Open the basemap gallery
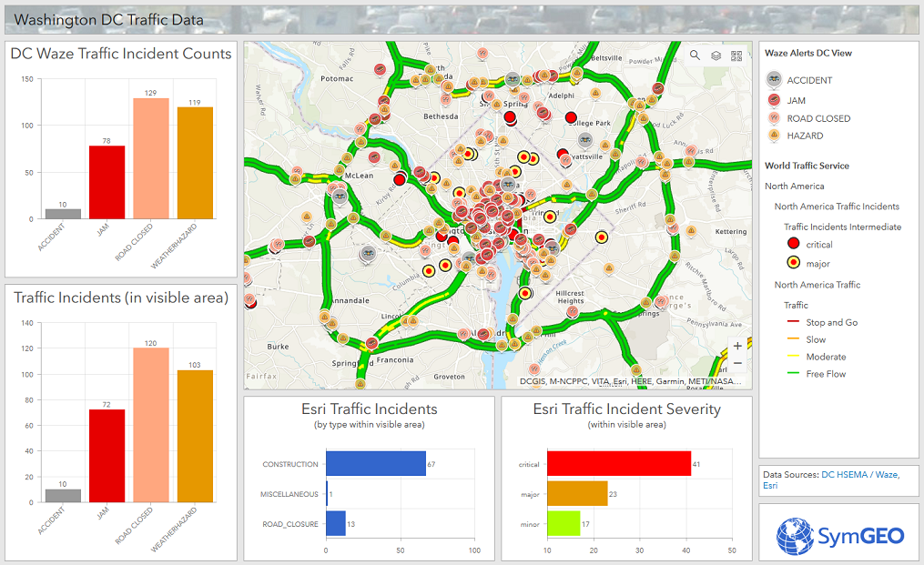This screenshot has height=565, width=924. (x=737, y=55)
